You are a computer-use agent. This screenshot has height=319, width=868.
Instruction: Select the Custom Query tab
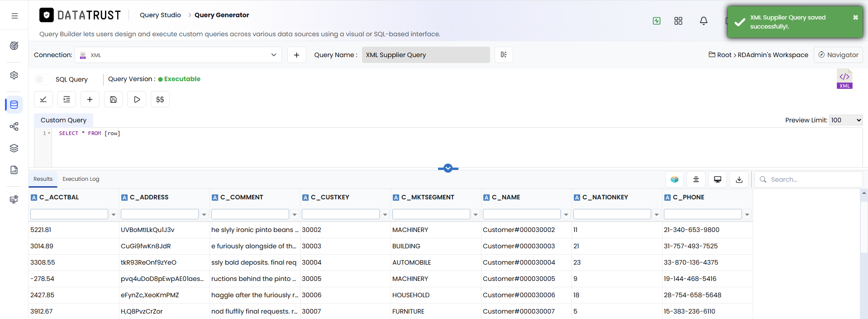(x=63, y=120)
